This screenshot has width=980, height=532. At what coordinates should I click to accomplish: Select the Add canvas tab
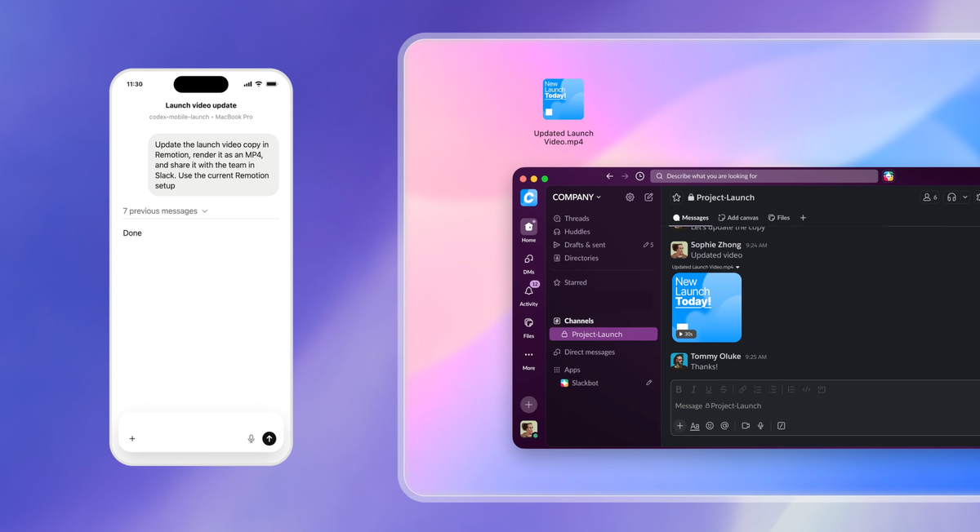pos(738,218)
